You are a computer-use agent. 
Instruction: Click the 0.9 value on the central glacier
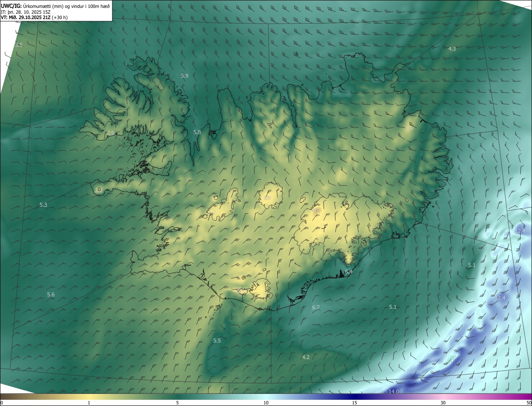coord(267,198)
